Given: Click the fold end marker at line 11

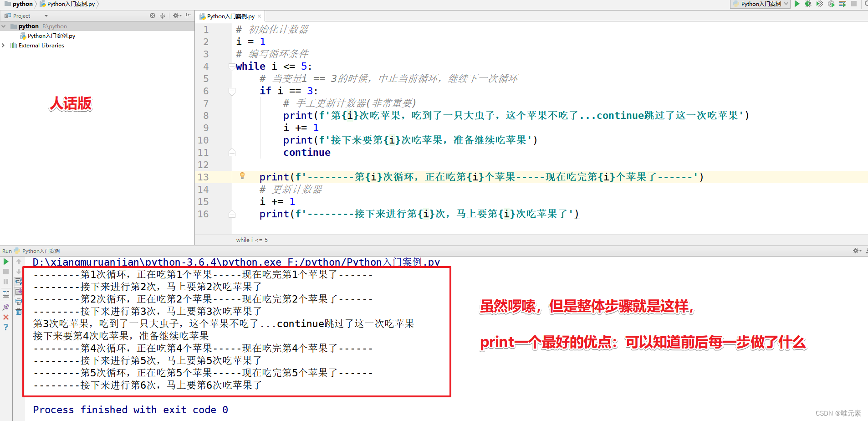Looking at the screenshot, I should tap(232, 153).
